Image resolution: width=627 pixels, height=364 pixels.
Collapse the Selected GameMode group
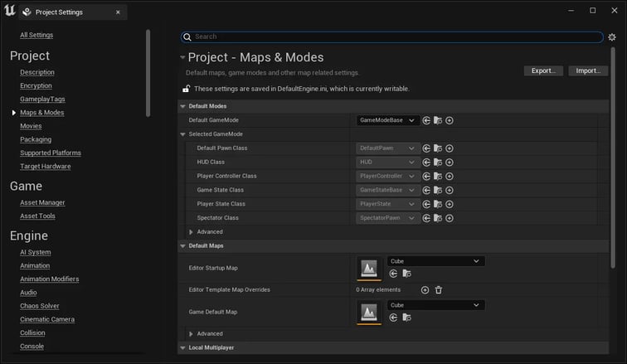182,134
